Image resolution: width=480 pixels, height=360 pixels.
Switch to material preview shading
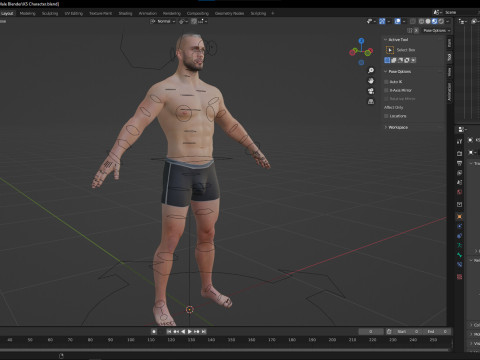point(434,21)
